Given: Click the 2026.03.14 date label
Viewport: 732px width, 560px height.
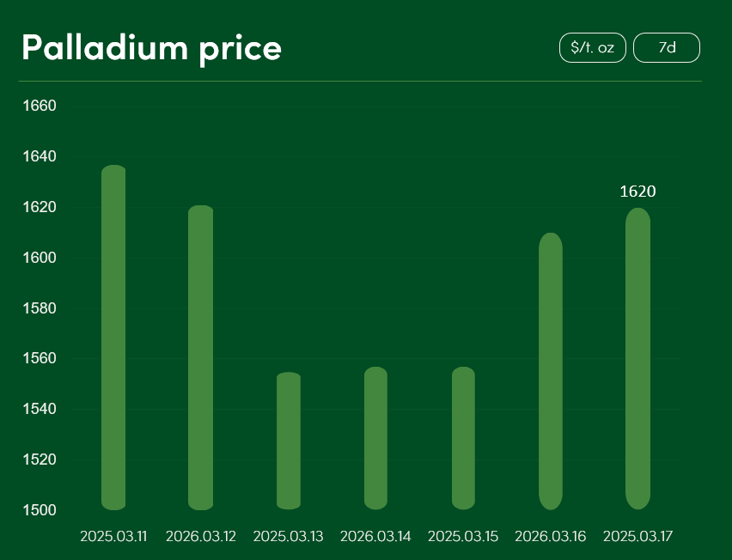Looking at the screenshot, I should pos(375,537).
